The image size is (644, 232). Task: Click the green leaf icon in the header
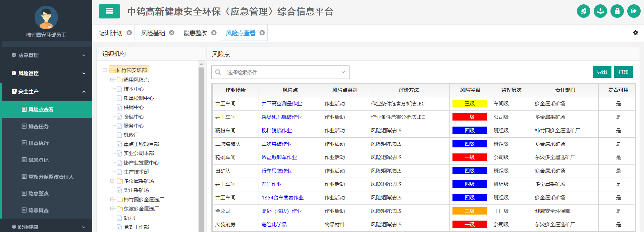pyautogui.click(x=584, y=11)
